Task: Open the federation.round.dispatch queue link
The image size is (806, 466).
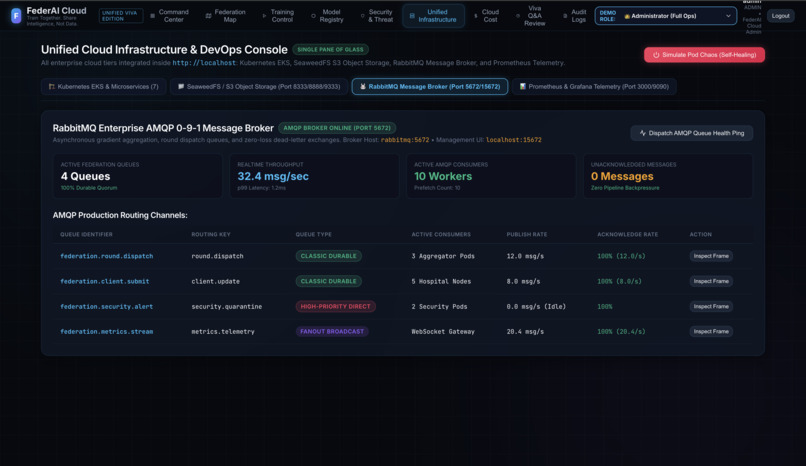Action: coord(106,256)
